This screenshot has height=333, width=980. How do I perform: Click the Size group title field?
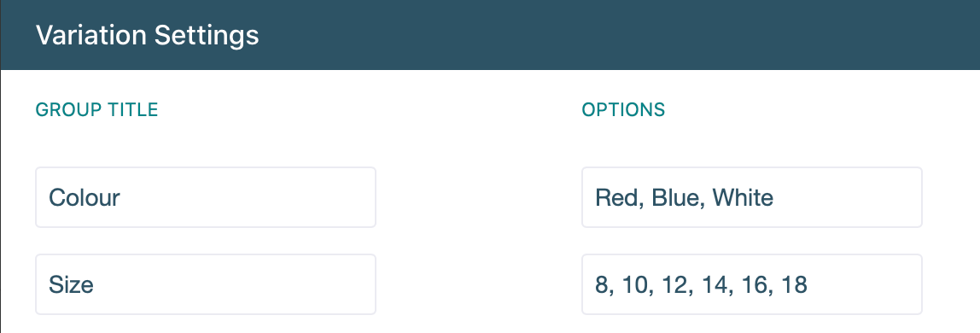tap(206, 284)
